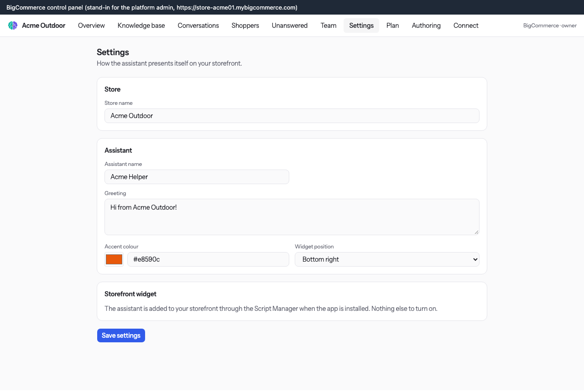The width and height of the screenshot is (584, 392).
Task: Open the orange accent colour picker
Action: tap(114, 259)
